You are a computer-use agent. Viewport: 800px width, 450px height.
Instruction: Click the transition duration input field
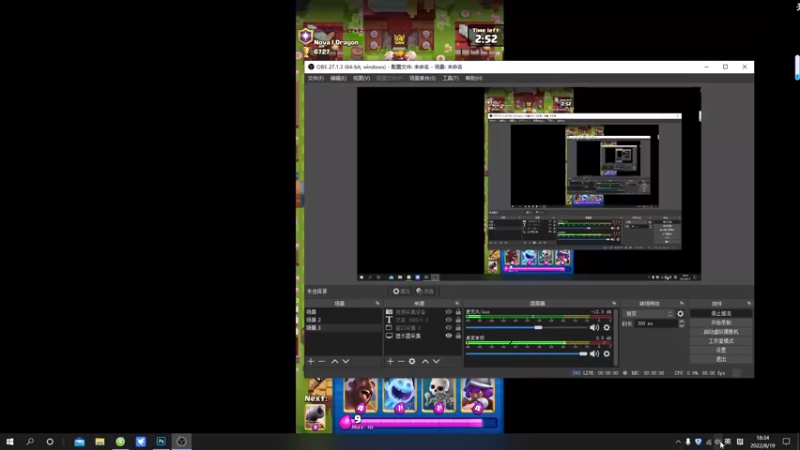[x=656, y=323]
